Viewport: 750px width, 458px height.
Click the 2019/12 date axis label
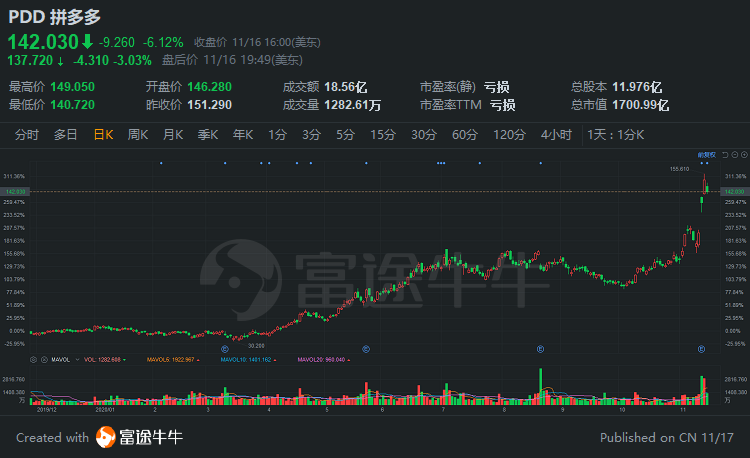46,410
